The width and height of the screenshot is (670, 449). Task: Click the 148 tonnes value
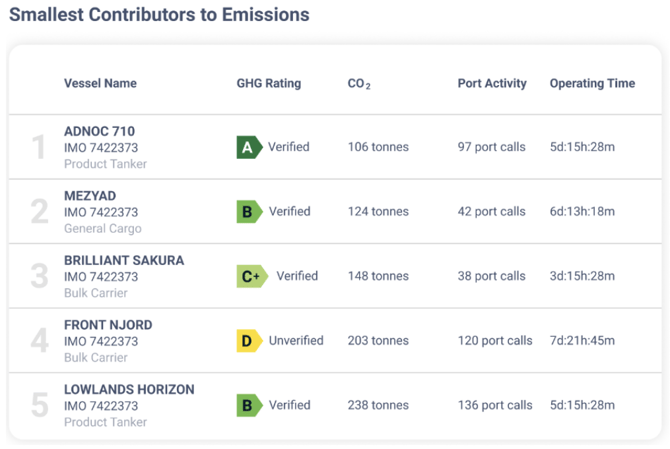(x=378, y=276)
